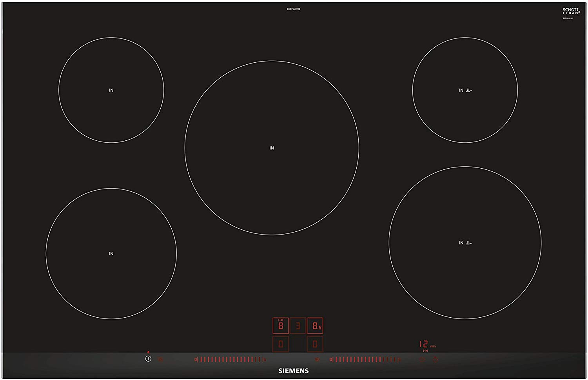Tap the childproof lock icon beside power

tap(160, 359)
